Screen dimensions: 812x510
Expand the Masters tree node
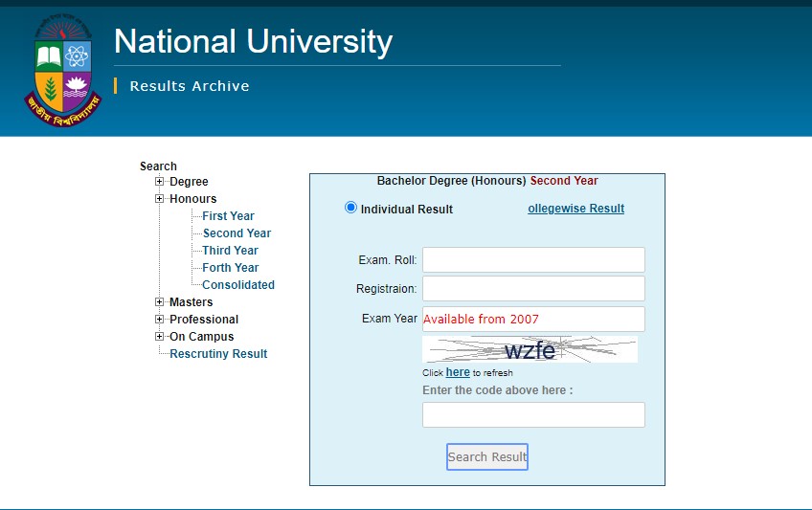(160, 302)
